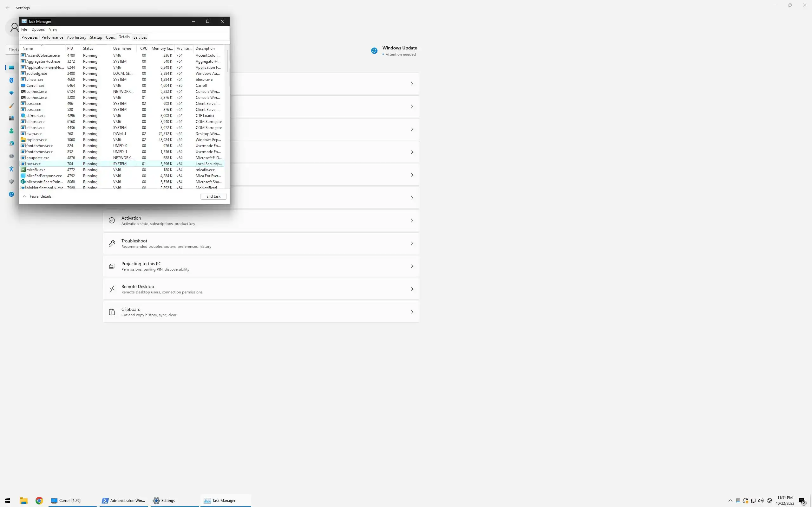Click the Settings back arrow
The height and width of the screenshot is (507, 812).
[x=7, y=8]
